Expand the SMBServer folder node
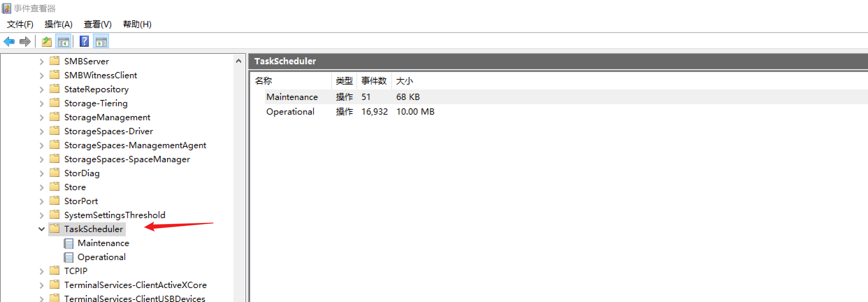 click(42, 62)
